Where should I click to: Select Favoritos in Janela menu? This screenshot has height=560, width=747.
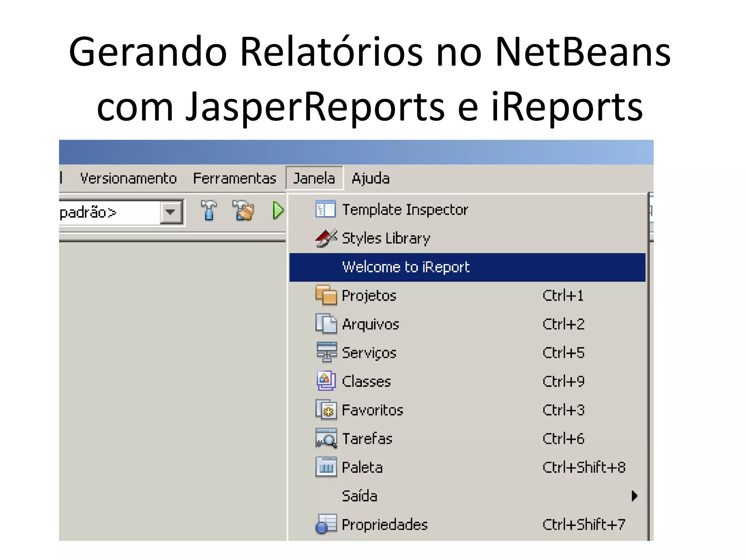(x=467, y=410)
